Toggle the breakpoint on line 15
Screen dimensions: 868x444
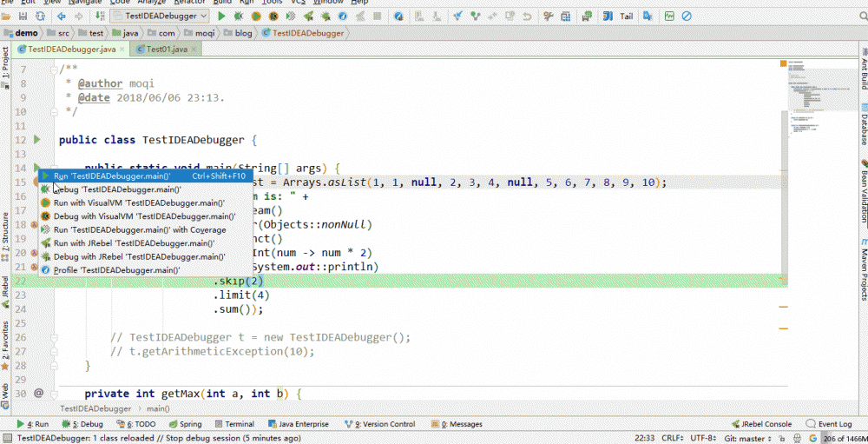36,182
